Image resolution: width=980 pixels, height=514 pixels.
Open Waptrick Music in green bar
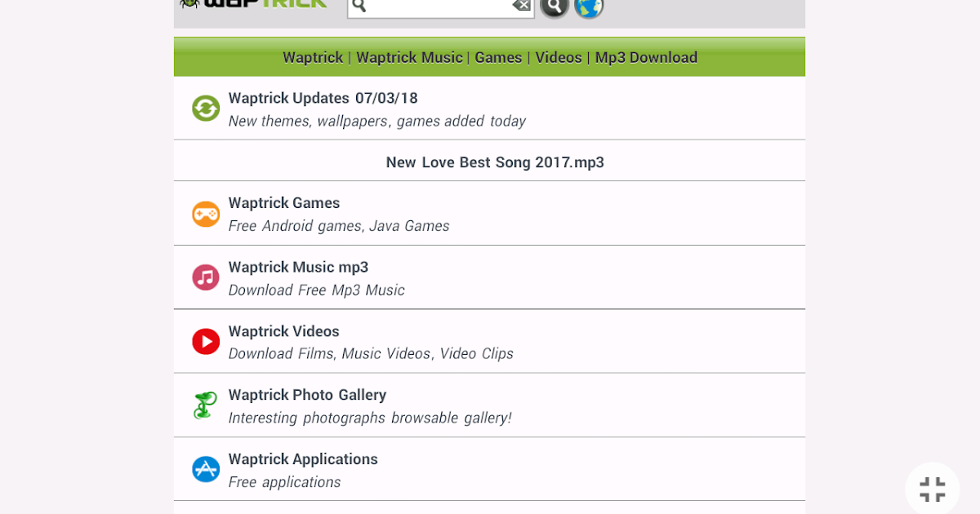pos(409,58)
